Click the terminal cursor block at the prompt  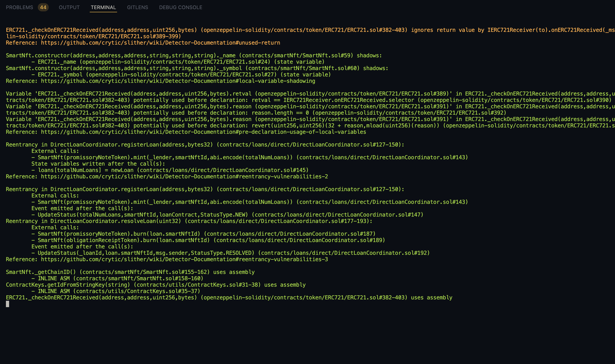click(8, 304)
